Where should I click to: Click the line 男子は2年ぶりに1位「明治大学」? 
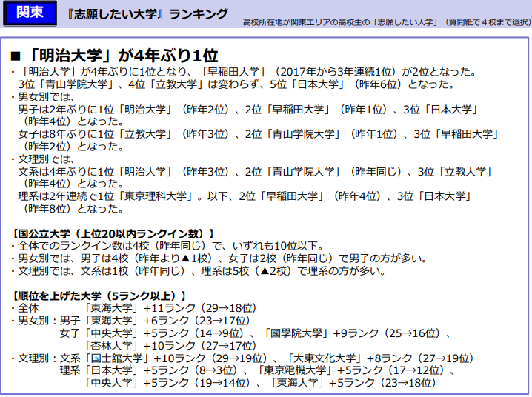coord(248,110)
